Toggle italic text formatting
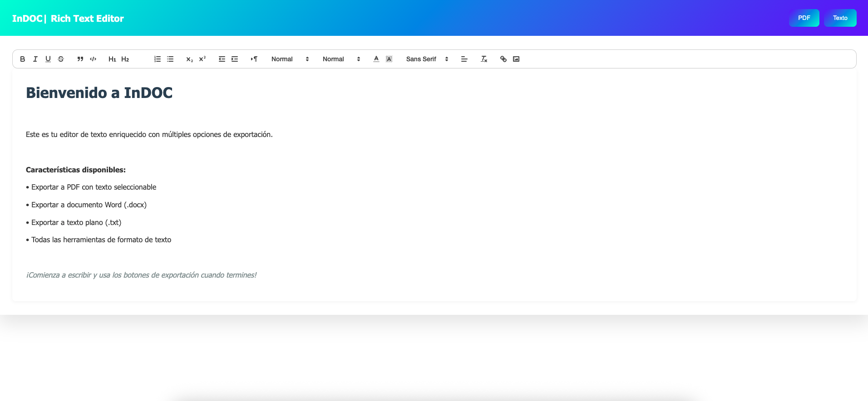The width and height of the screenshot is (868, 401). point(35,59)
